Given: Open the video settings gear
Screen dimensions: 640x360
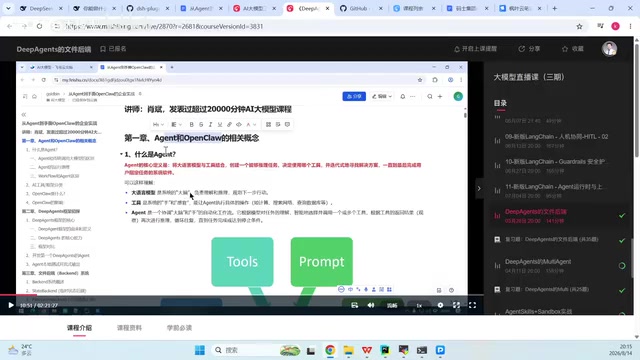Looking at the screenshot, I should 440,305.
